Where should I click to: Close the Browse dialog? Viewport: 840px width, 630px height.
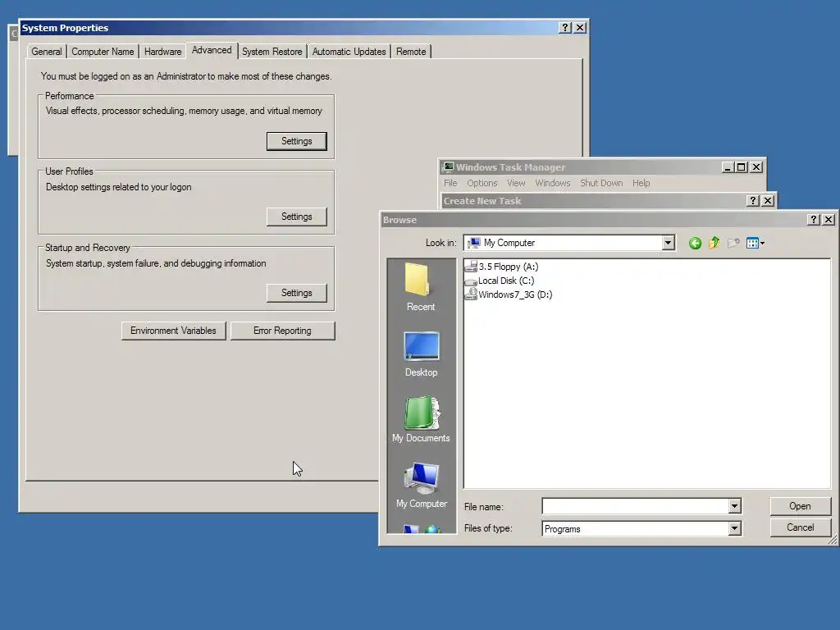[829, 220]
